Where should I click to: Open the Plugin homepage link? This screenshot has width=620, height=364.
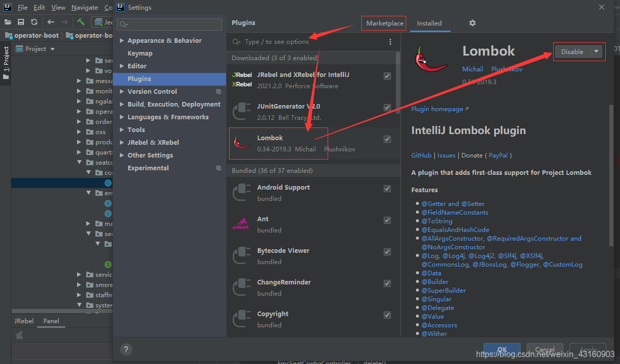pos(437,109)
